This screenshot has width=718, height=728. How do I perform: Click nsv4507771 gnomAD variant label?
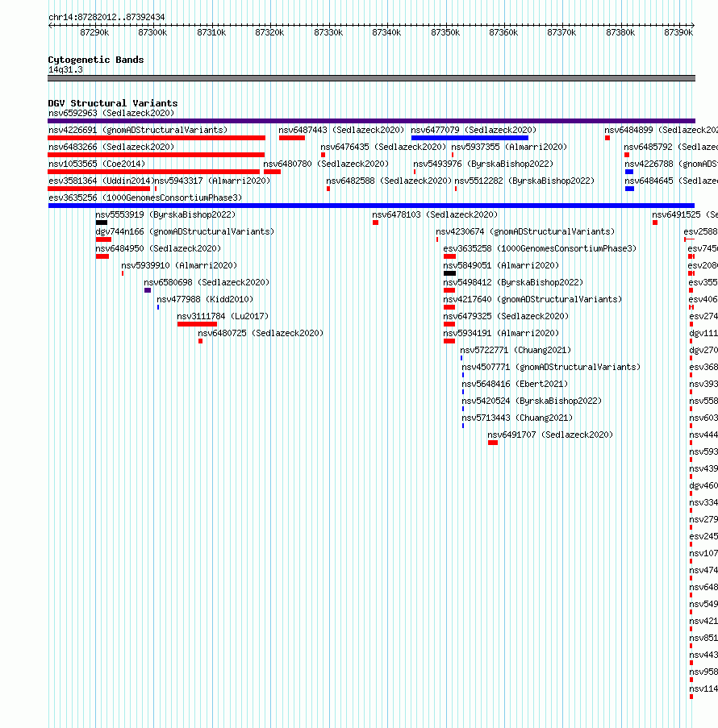(x=551, y=368)
